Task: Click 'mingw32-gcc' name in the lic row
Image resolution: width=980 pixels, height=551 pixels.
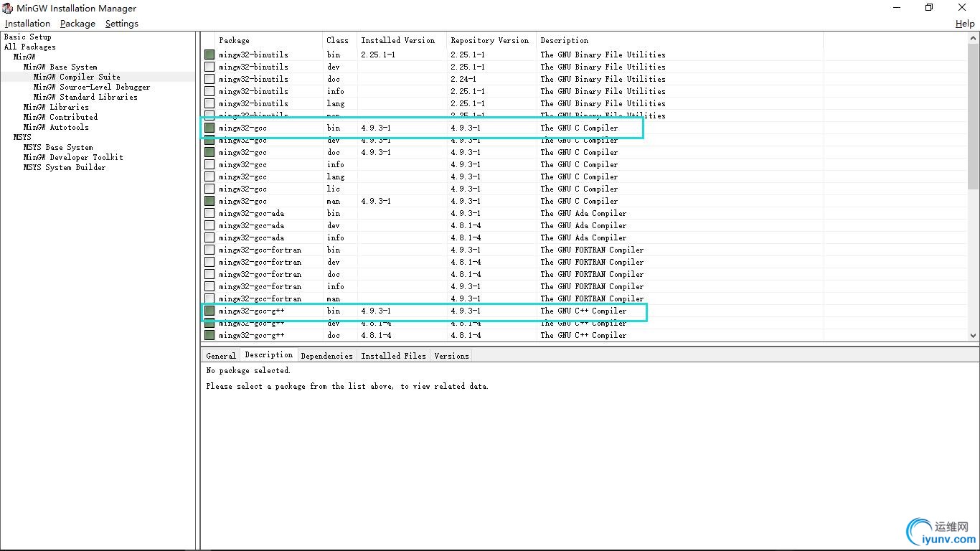Action: 242,189
